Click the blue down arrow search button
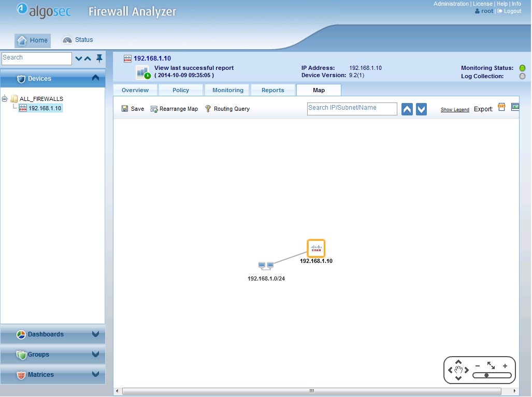The height and width of the screenshot is (397, 532). tap(421, 109)
